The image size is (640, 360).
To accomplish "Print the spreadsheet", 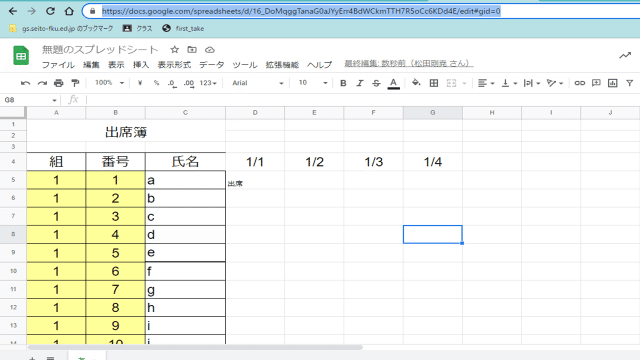I will (x=59, y=83).
